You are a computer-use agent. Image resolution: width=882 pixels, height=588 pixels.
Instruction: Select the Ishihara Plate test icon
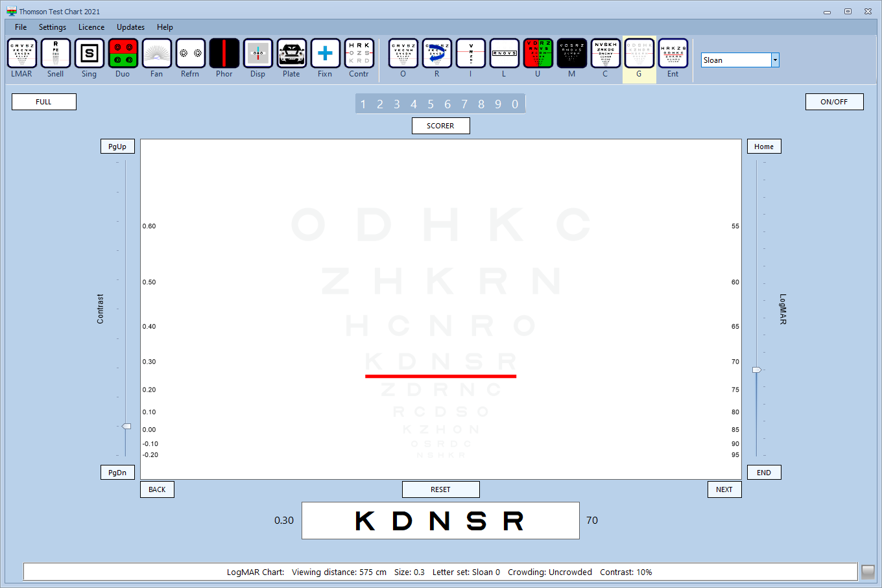pyautogui.click(x=291, y=54)
